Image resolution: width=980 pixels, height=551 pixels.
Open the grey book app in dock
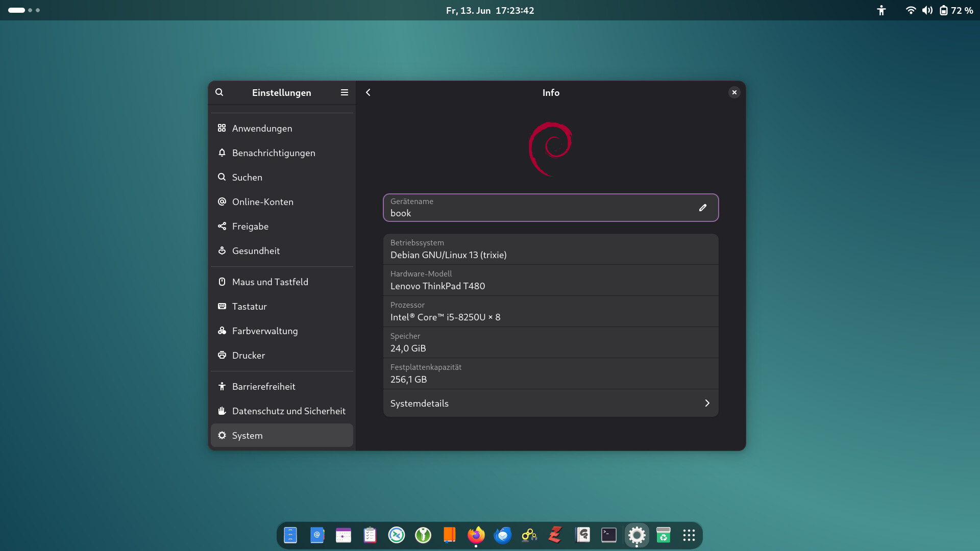(582, 535)
